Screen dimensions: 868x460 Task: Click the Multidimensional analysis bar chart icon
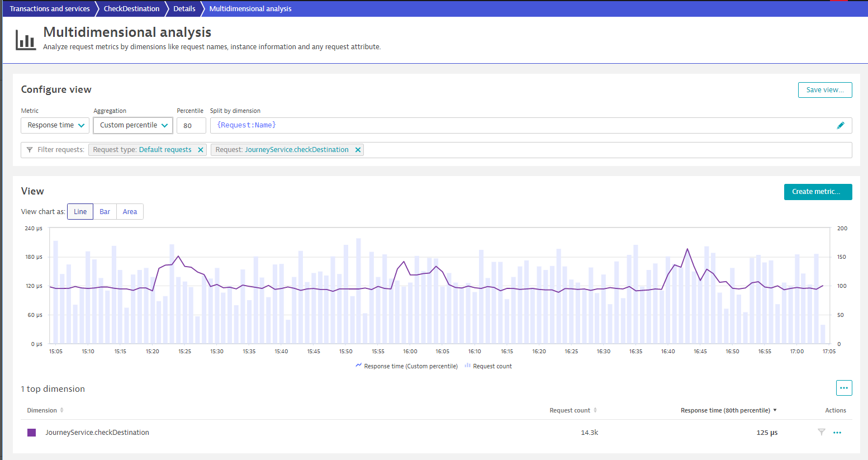point(26,40)
